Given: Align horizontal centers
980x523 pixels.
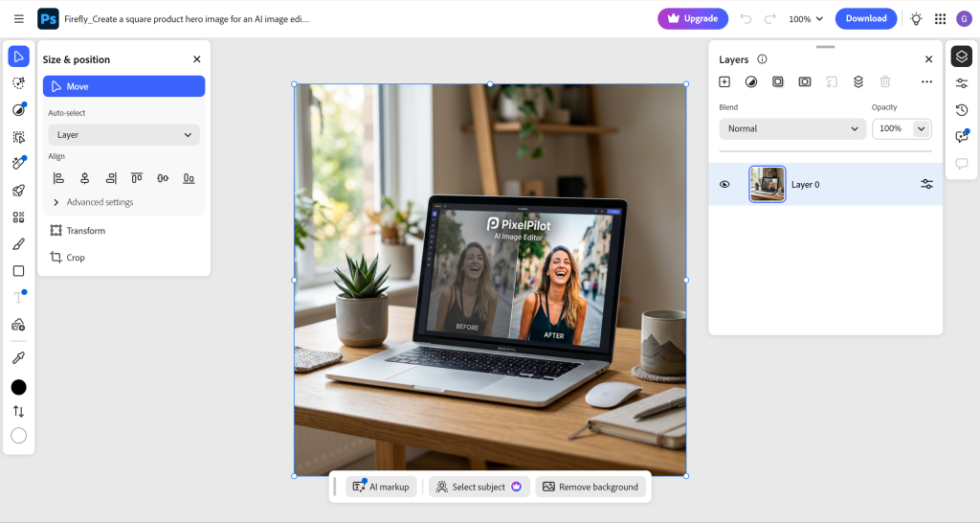Looking at the screenshot, I should pyautogui.click(x=85, y=178).
